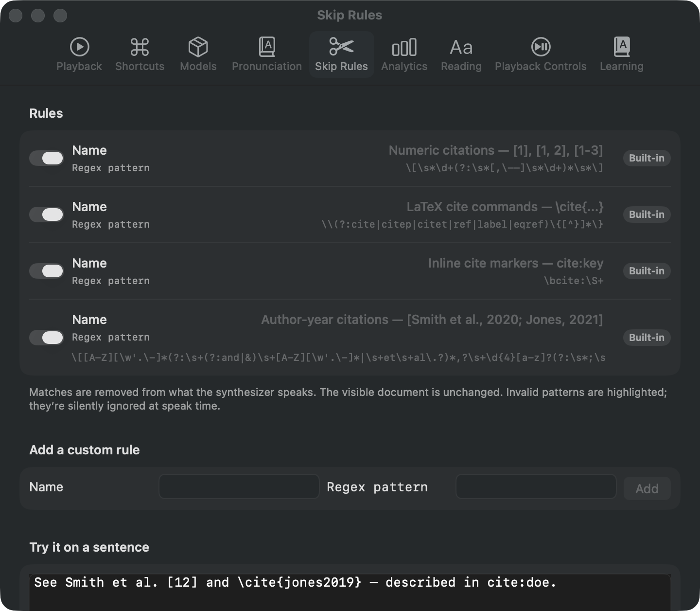Switch to the Analytics tab label
This screenshot has height=611, width=700.
[404, 66]
